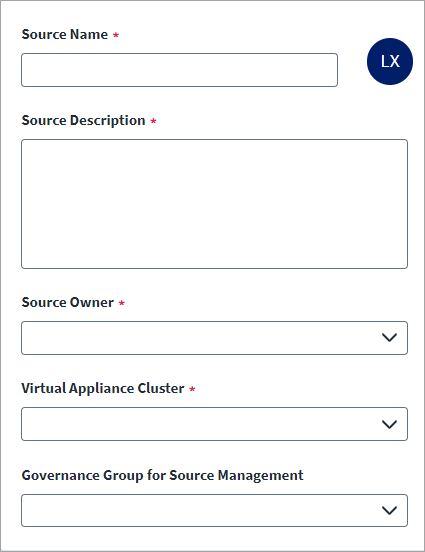Click inside the Source Description text area
The image size is (425, 552).
(x=214, y=204)
